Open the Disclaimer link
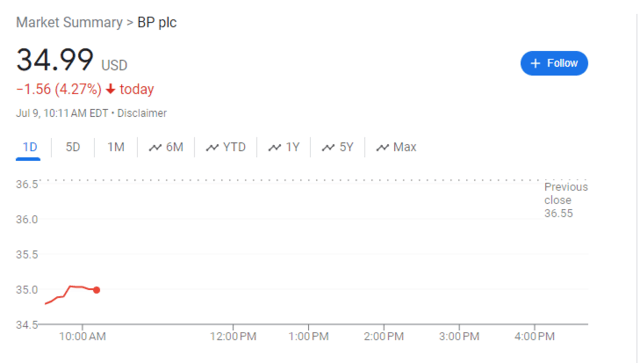This screenshot has width=640, height=363. [142, 113]
